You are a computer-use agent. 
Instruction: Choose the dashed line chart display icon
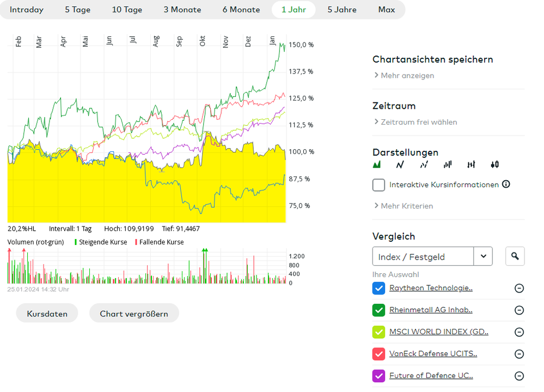[424, 164]
